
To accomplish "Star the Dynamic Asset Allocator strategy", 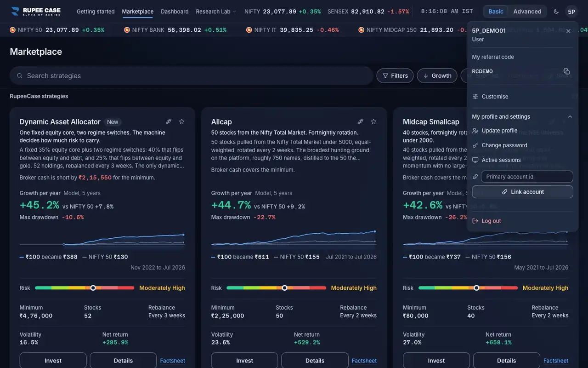I will pos(181,121).
